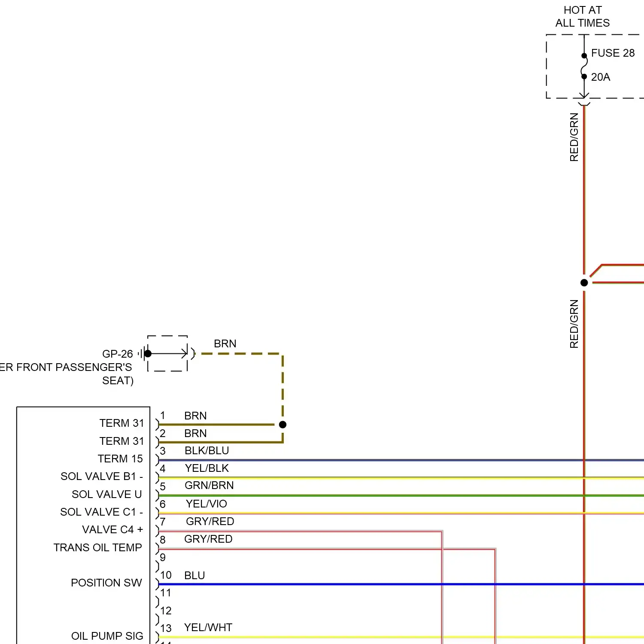This screenshot has height=644, width=644.
Task: Select the VALVE C4 + label
Action: pyautogui.click(x=112, y=530)
